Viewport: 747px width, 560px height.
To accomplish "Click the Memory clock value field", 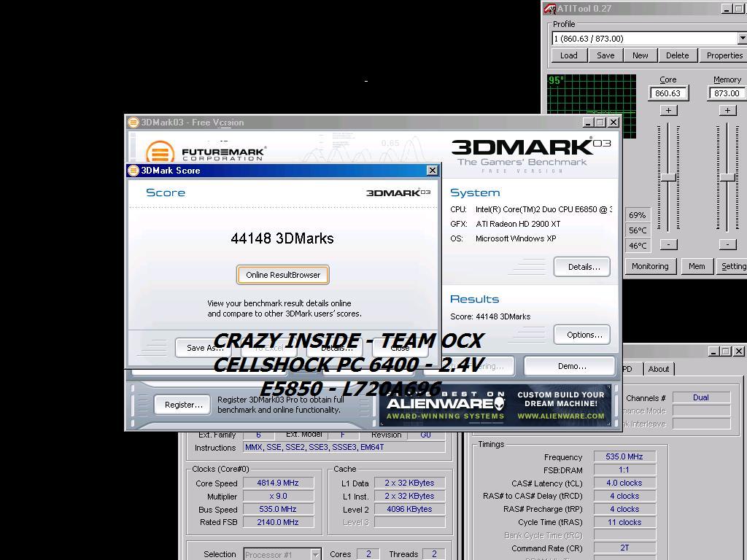I will [727, 93].
